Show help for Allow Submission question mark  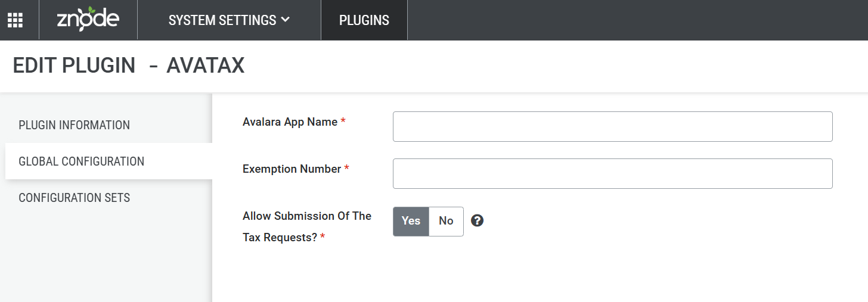(477, 220)
